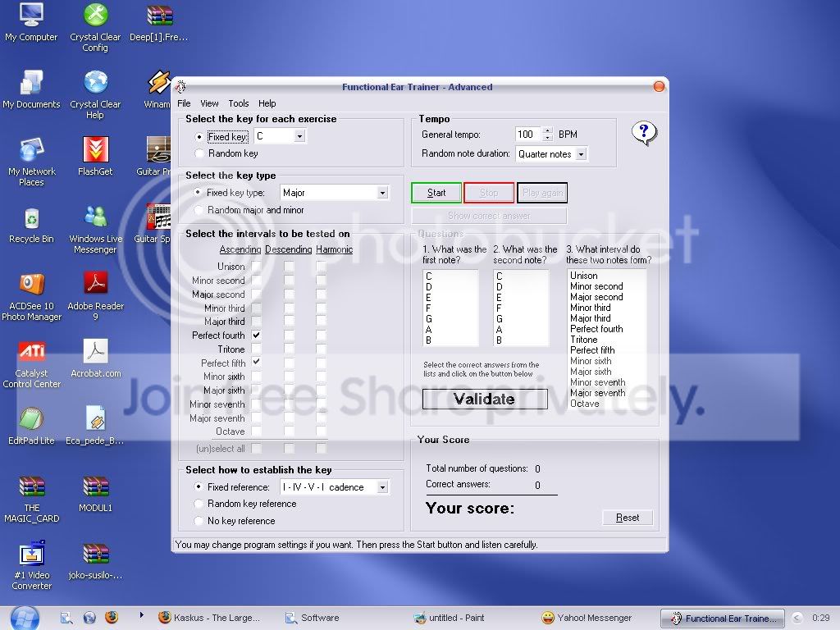
Task: Increase General tempo with up arrow
Action: [x=547, y=130]
